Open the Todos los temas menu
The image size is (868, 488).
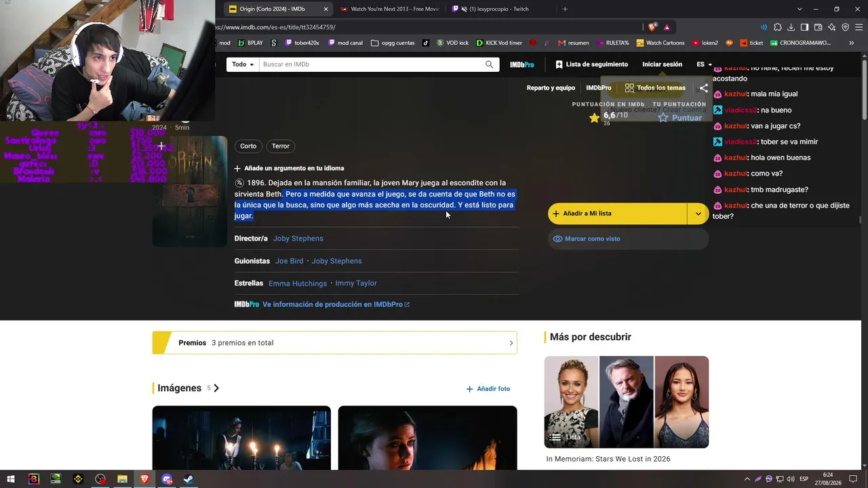click(655, 88)
